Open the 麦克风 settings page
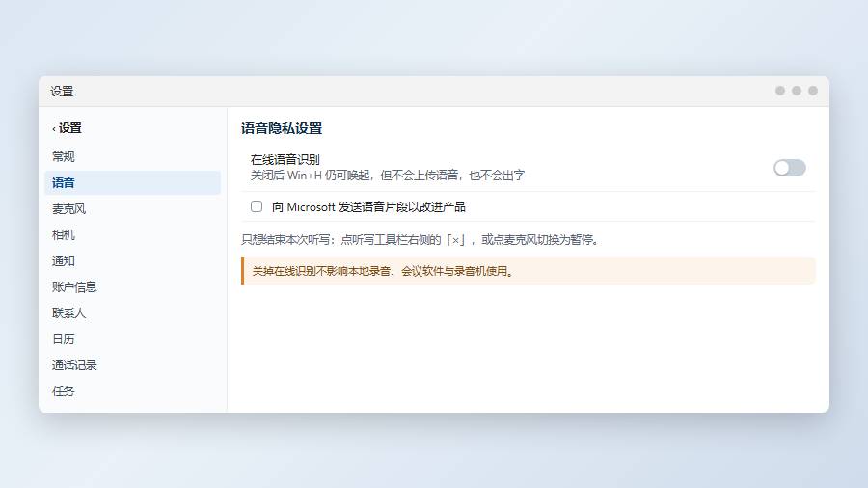 (x=132, y=208)
